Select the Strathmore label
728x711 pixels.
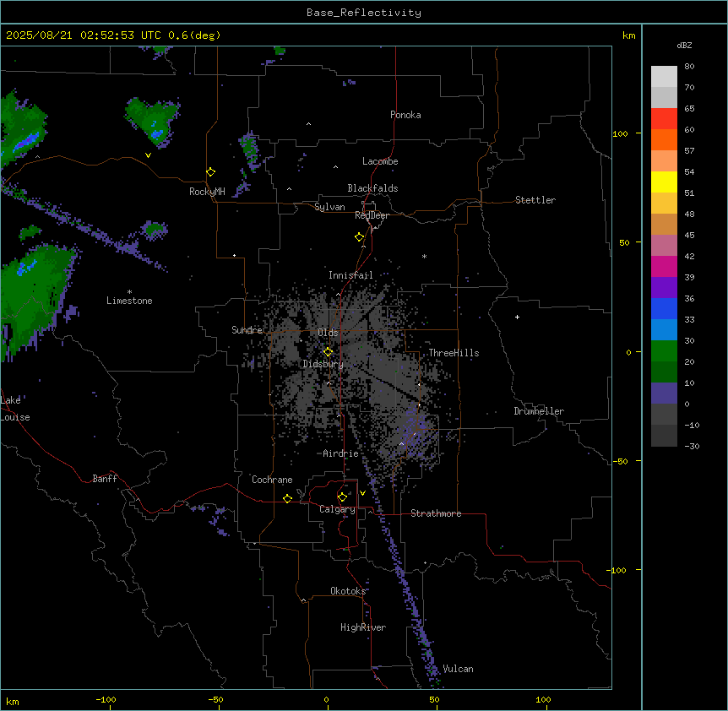(436, 513)
